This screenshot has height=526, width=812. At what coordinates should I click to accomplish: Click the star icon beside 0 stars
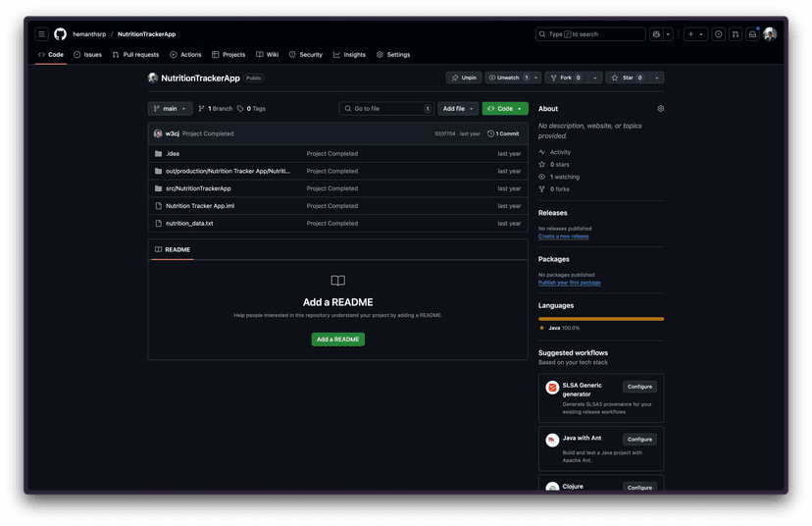tap(541, 164)
